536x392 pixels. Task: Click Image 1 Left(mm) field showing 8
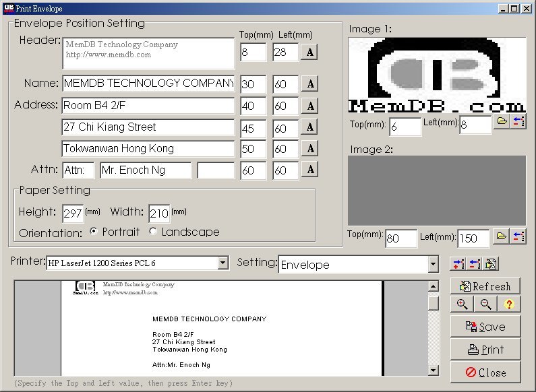475,125
